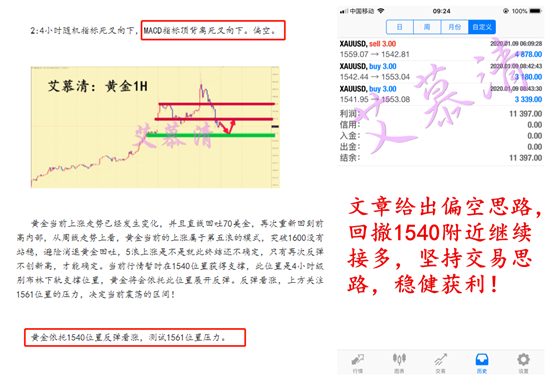Tap the cellular signal bars icon
Image resolution: width=550 pixels, height=380 pixels.
point(344,11)
